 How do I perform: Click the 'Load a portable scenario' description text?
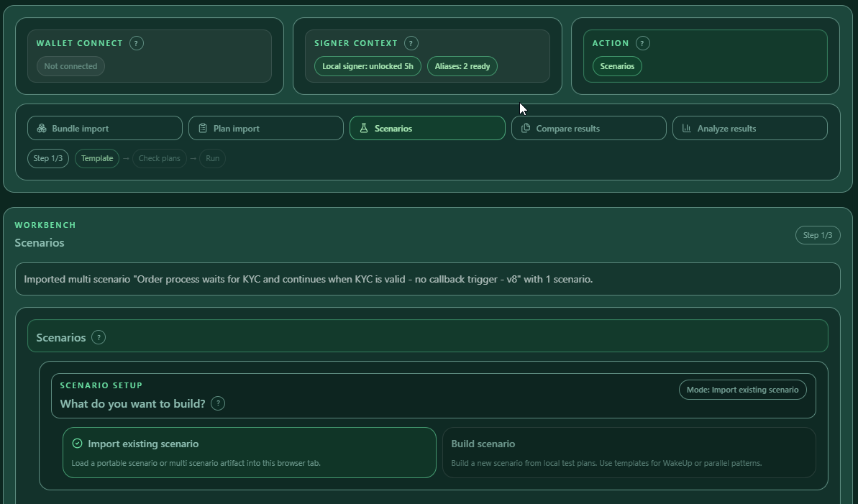196,463
